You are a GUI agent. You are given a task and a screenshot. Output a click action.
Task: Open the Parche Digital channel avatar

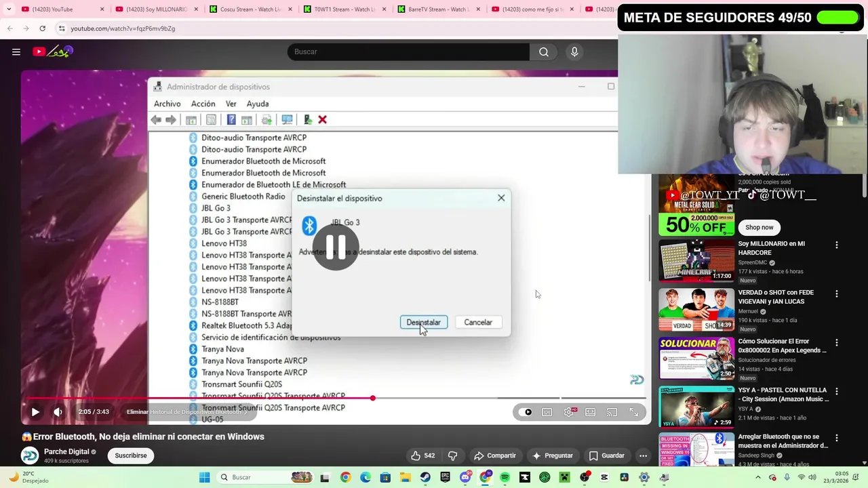29,455
